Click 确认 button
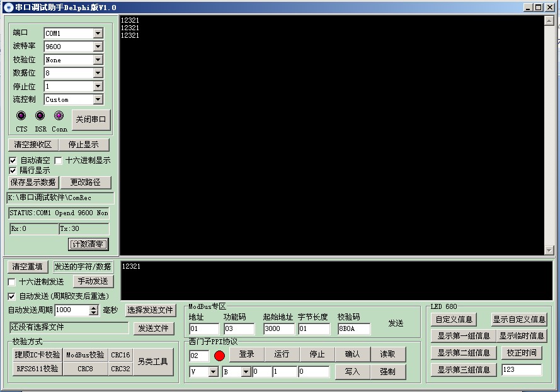Screen dimensions: 560x392 coord(353,354)
